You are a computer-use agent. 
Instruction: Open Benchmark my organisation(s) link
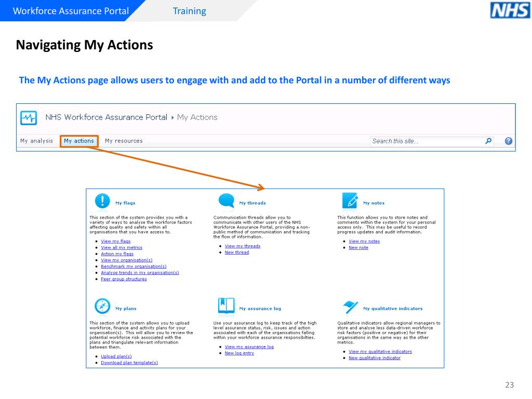134,267
